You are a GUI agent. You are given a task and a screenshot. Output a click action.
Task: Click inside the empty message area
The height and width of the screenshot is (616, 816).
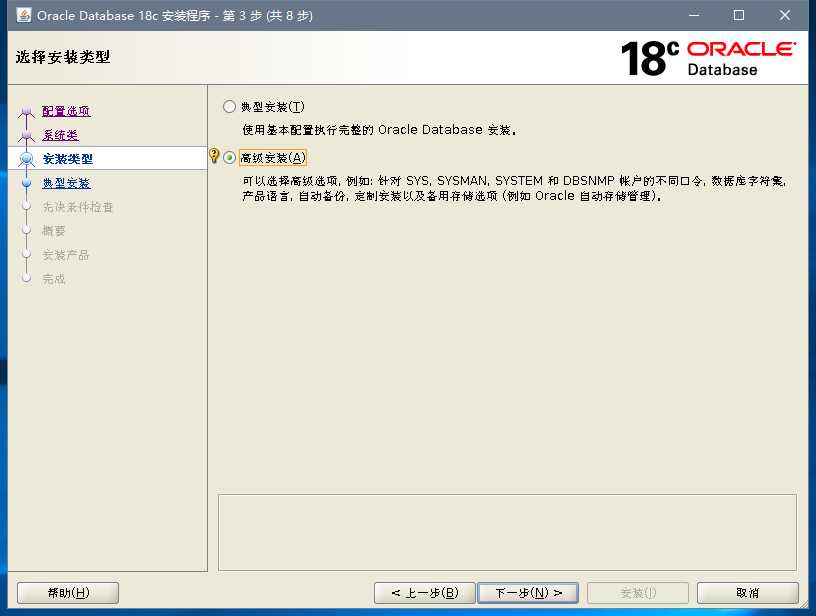[507, 532]
